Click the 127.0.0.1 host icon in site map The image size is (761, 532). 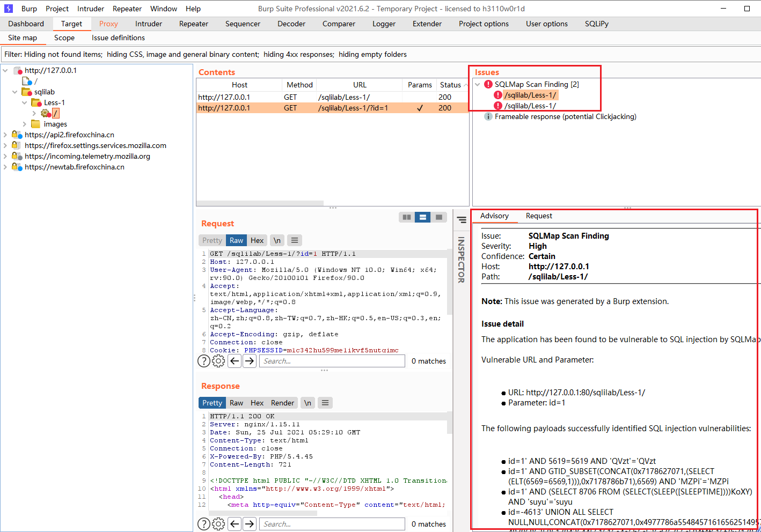18,70
